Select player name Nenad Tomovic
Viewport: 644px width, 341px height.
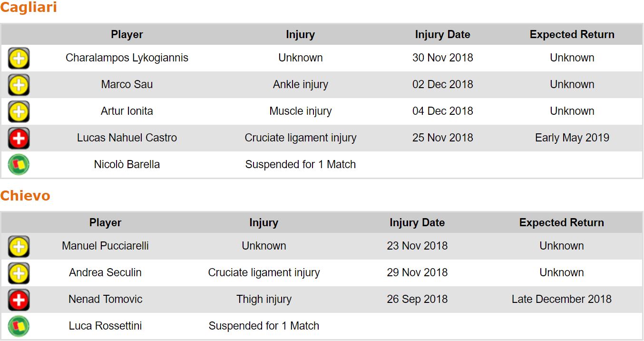tap(105, 299)
